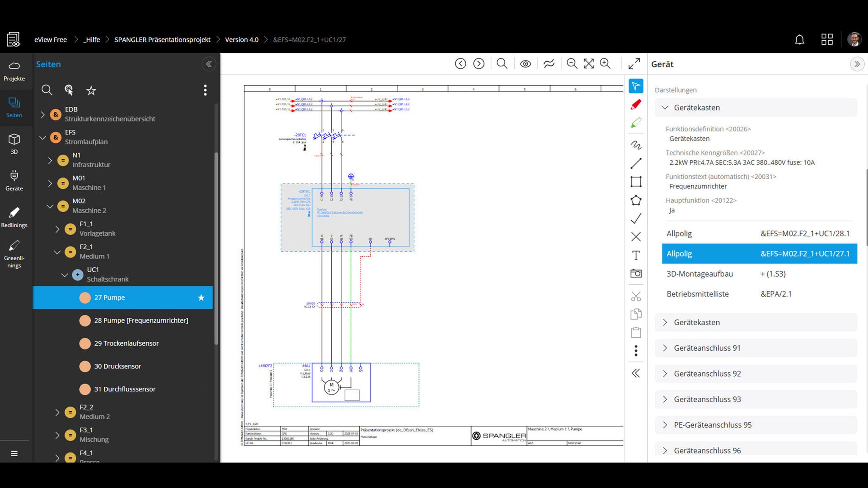
Task: Collapse the Gerät panel
Action: click(857, 64)
